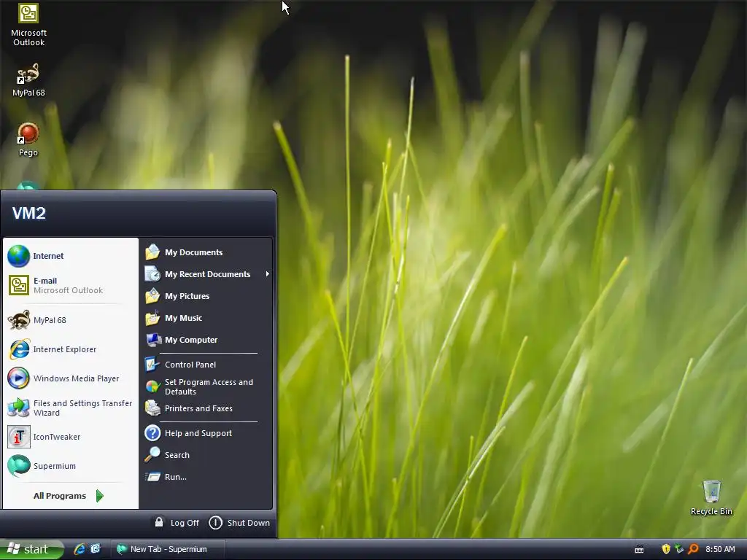Expand the All Programs list
The image size is (747, 560).
point(69,496)
